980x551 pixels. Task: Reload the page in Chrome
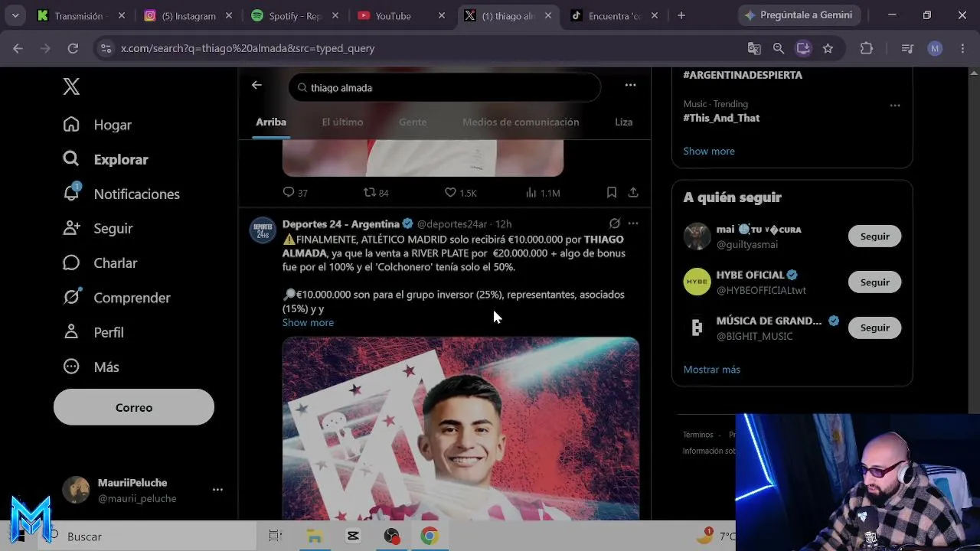73,48
